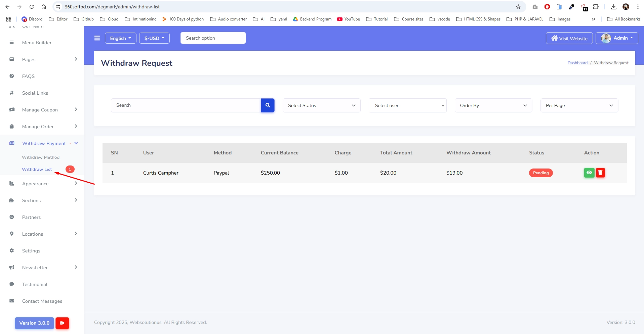Open Partners in sidebar
This screenshot has height=334, width=644.
coord(31,217)
